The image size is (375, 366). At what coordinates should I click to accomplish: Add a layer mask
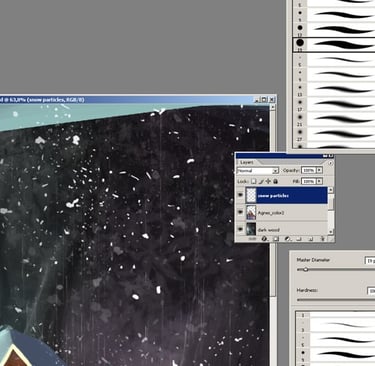276,239
